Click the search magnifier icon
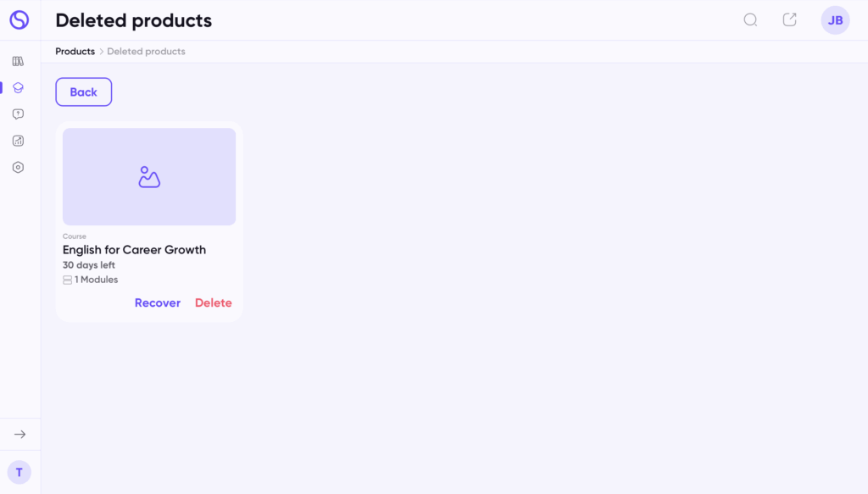 tap(750, 20)
